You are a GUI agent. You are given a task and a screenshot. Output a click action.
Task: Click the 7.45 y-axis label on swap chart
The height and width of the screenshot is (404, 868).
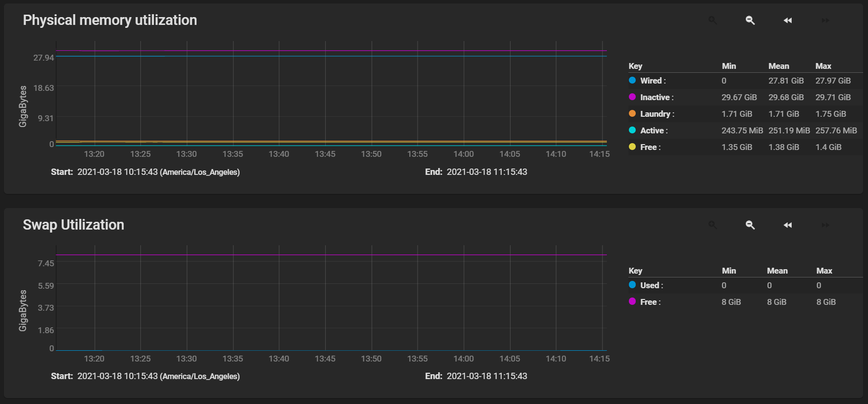coord(46,263)
